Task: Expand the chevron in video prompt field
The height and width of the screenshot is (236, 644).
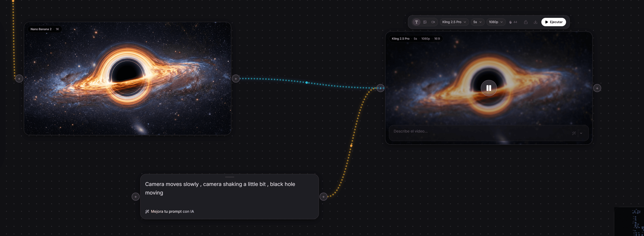Action: tap(581, 133)
